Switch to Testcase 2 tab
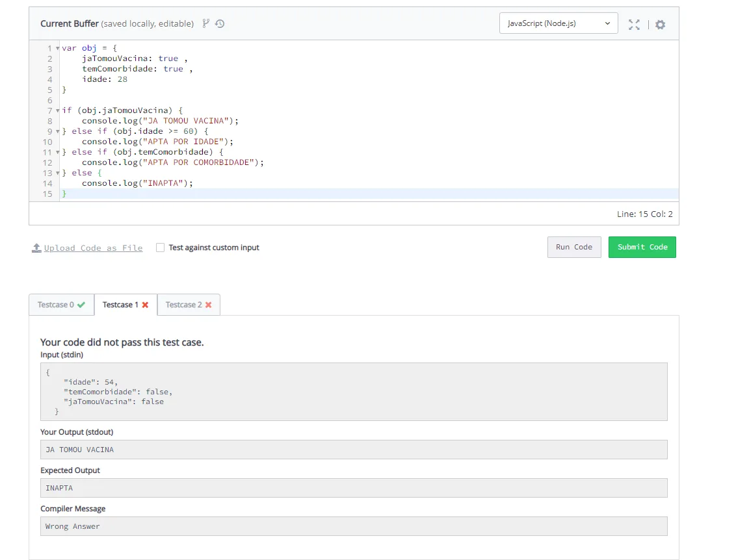 [183, 305]
